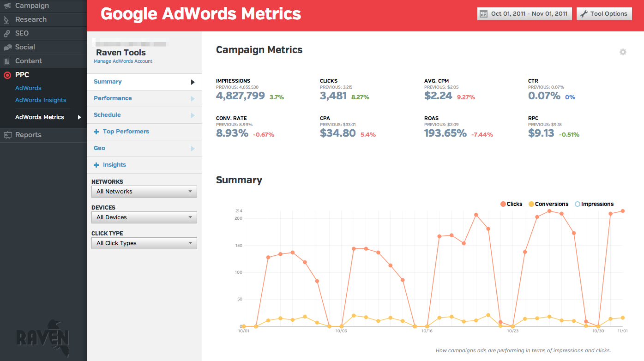The width and height of the screenshot is (644, 361).
Task: Click the Avg. CPM value $2.24
Action: pyautogui.click(x=438, y=96)
